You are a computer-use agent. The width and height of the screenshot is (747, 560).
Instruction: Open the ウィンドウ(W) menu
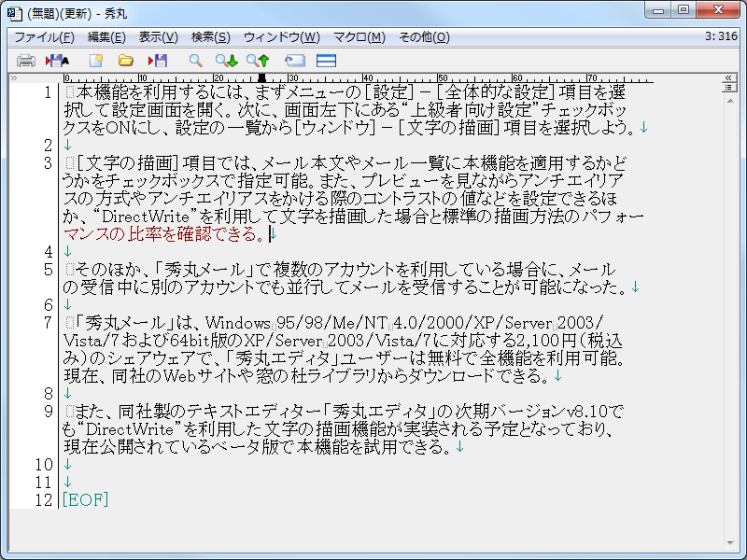(x=282, y=37)
